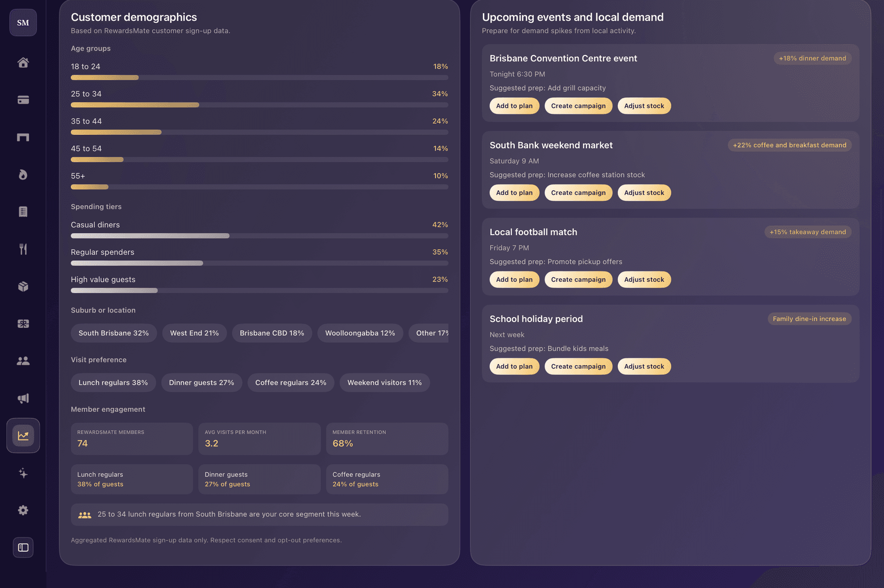The height and width of the screenshot is (588, 884).
Task: Open the sparkle AI assistant icon
Action: 23,473
